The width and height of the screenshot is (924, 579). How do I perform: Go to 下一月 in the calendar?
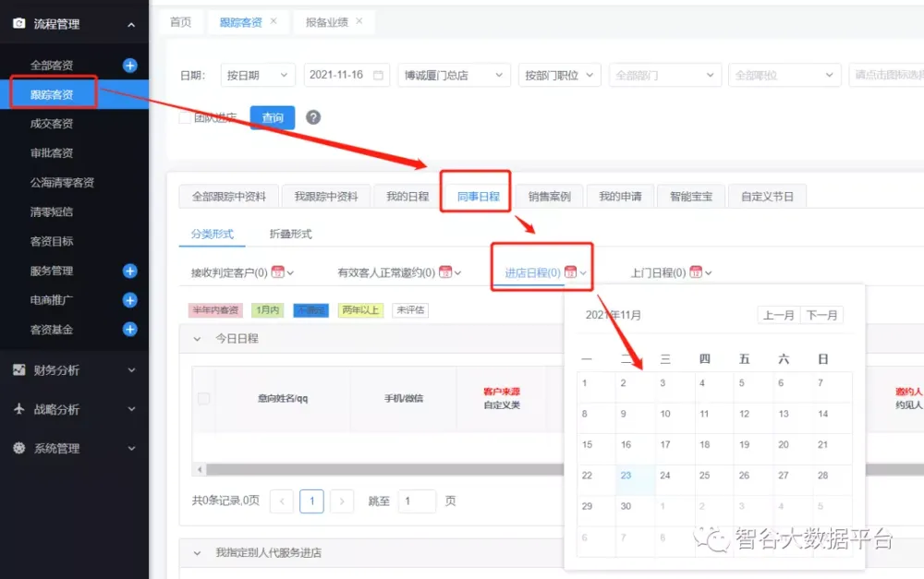pos(821,315)
